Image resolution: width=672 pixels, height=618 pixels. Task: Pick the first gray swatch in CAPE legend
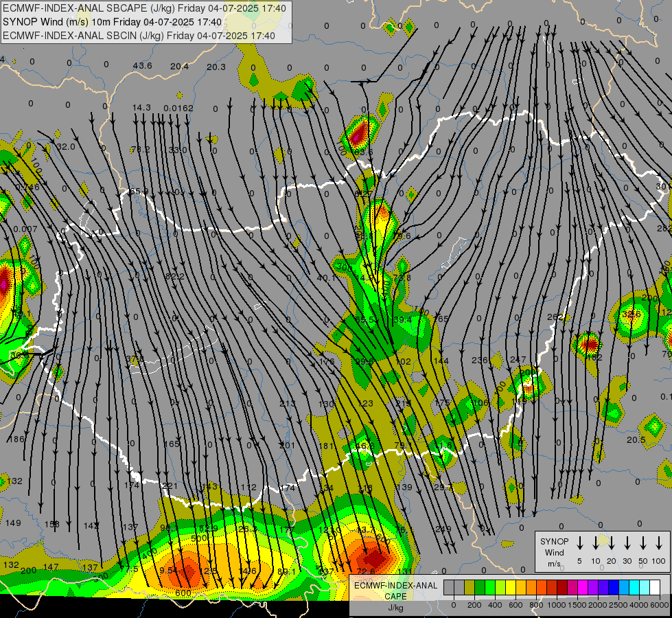[x=449, y=587]
